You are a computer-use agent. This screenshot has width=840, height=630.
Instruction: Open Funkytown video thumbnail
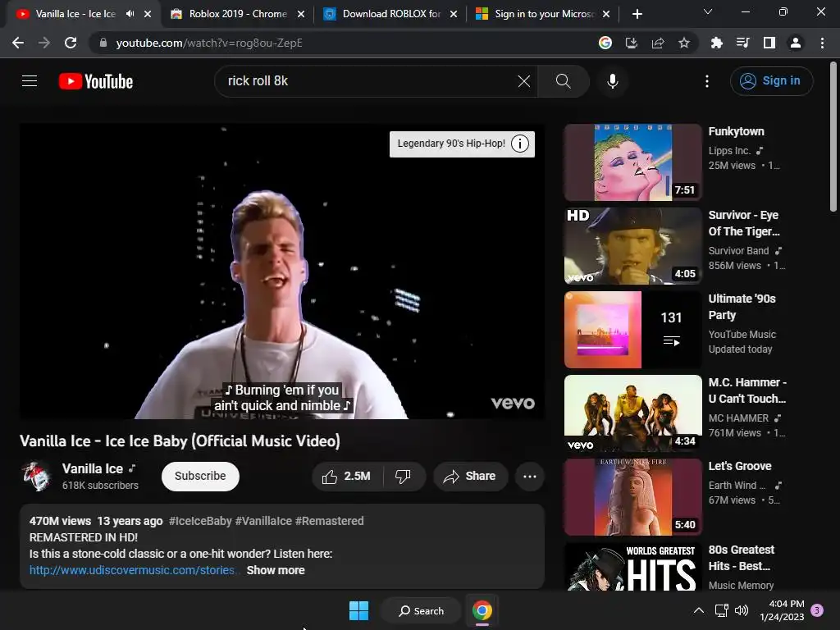pyautogui.click(x=632, y=162)
